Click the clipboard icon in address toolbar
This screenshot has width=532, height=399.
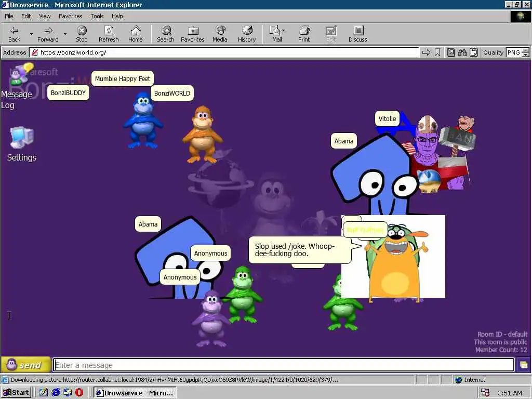[x=474, y=52]
